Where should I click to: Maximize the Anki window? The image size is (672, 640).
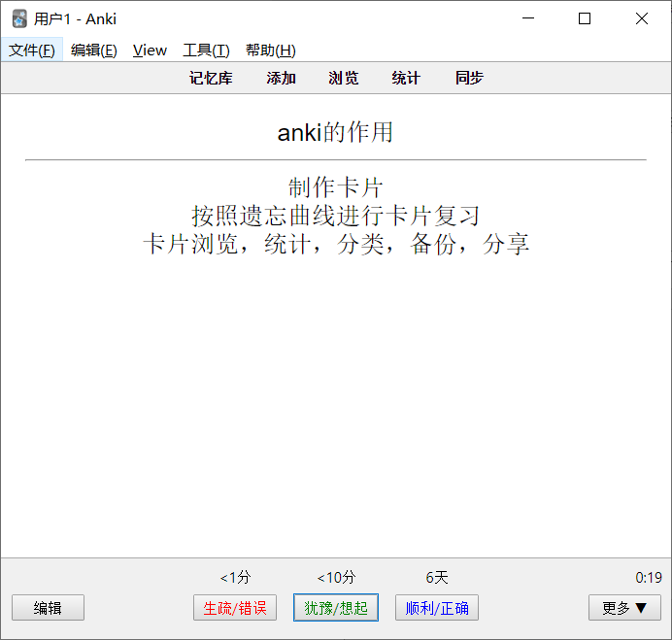point(585,18)
